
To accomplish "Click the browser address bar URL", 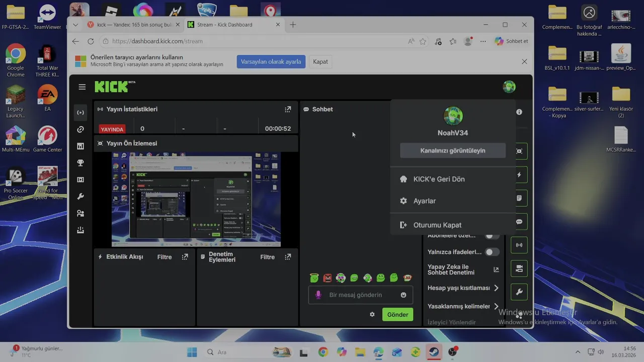I will pos(157,41).
